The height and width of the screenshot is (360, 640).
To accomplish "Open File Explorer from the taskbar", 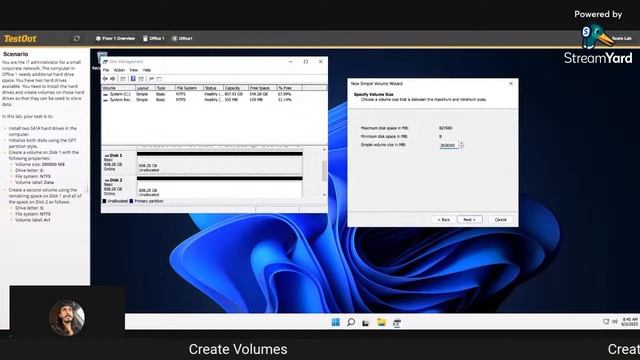I will click(x=381, y=322).
